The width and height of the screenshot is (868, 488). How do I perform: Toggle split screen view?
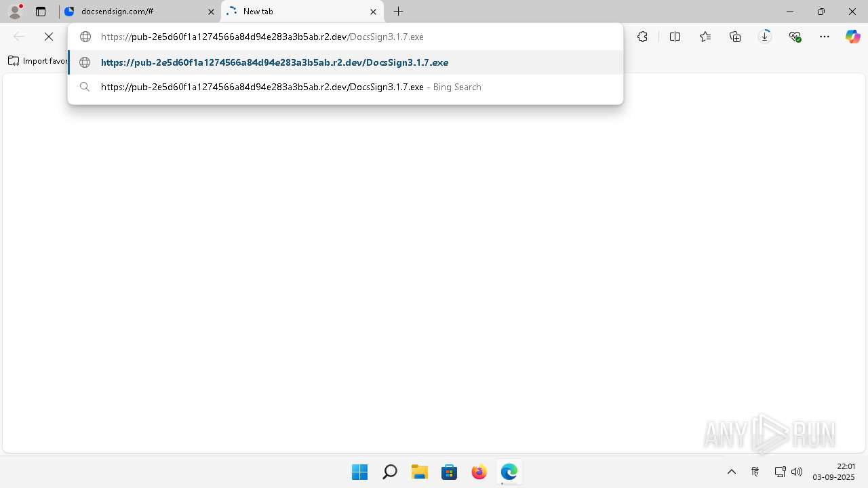675,37
